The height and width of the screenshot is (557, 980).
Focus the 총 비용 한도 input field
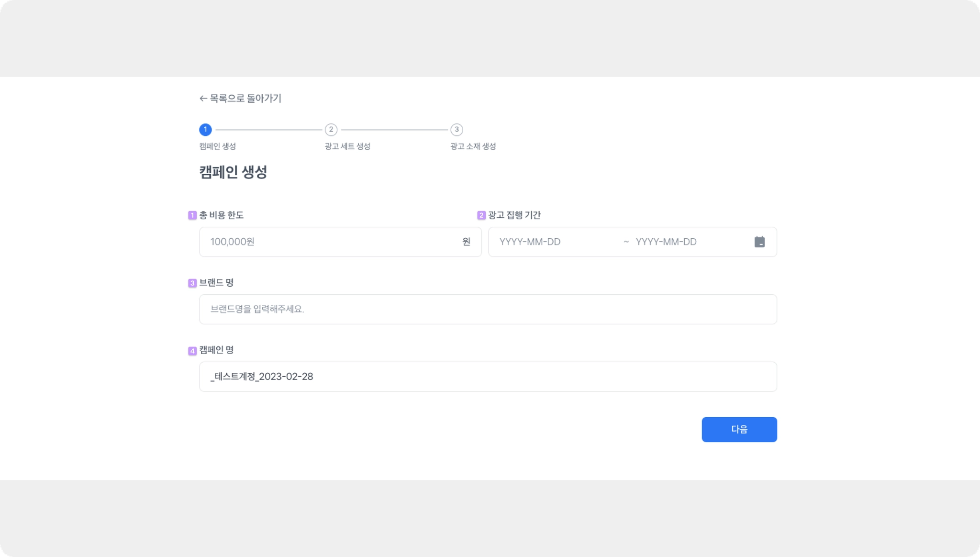click(330, 242)
